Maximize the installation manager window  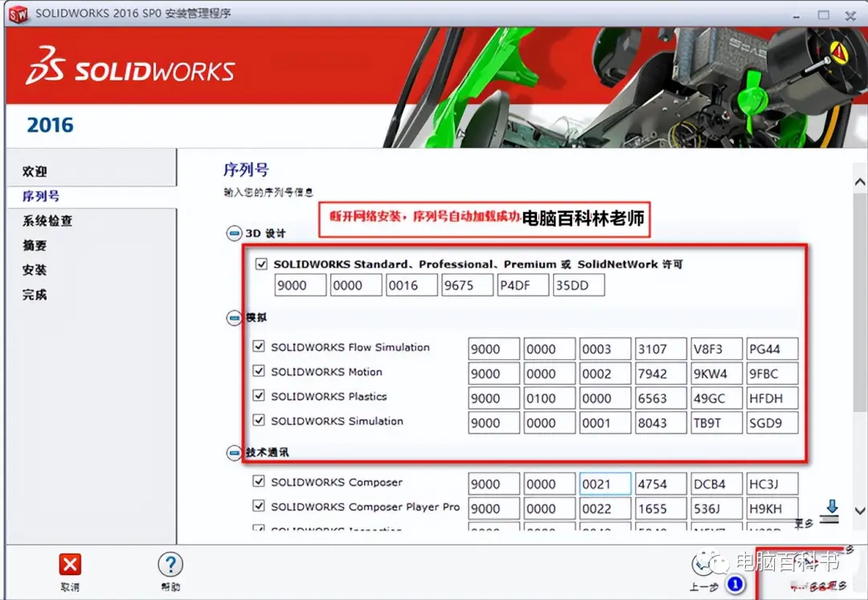pos(824,15)
